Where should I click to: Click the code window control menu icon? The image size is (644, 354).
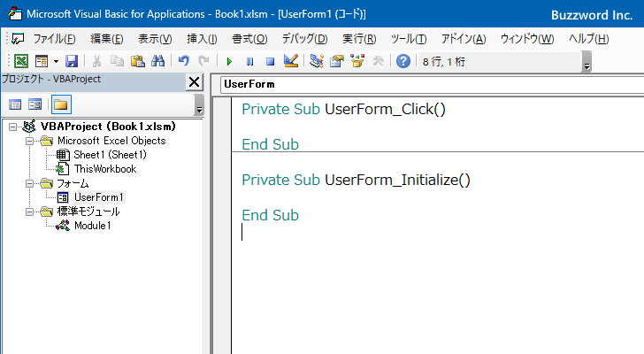[x=18, y=39]
